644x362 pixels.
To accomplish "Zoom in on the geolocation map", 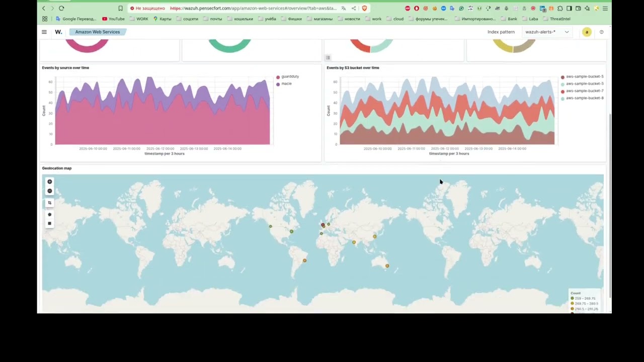I will [49, 182].
